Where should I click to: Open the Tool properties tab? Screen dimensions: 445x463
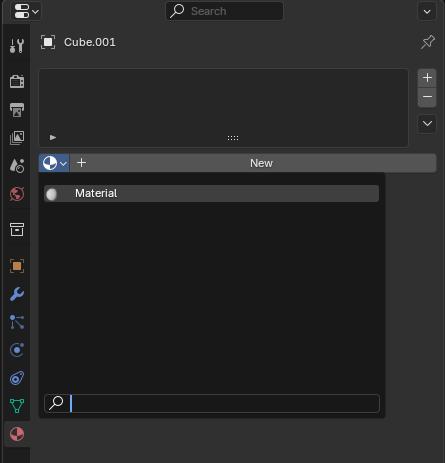click(17, 46)
